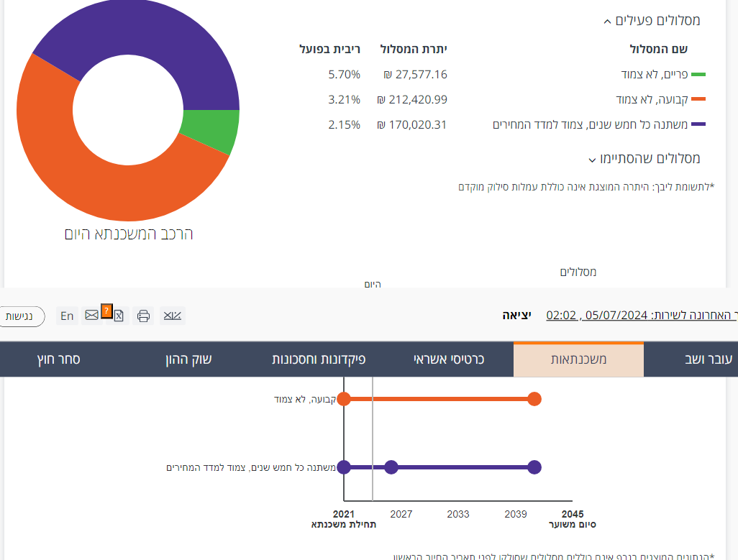Export the data with the Excel icon

[119, 316]
